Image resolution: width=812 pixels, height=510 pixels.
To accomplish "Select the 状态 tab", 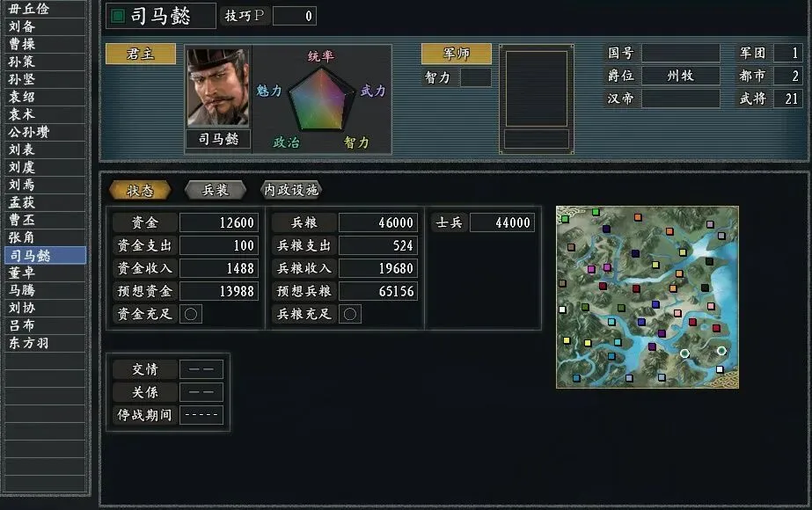I will click(140, 191).
